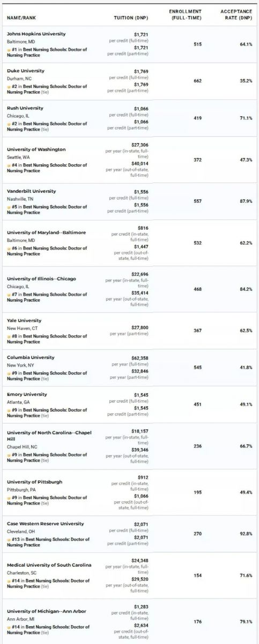Sort by Acceptance Rate (DNP) column header

(236, 14)
